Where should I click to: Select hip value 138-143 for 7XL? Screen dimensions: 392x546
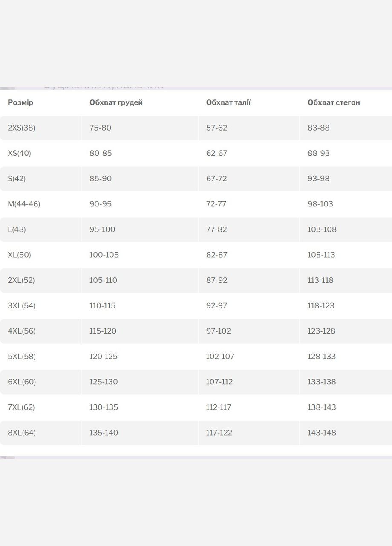tap(322, 407)
